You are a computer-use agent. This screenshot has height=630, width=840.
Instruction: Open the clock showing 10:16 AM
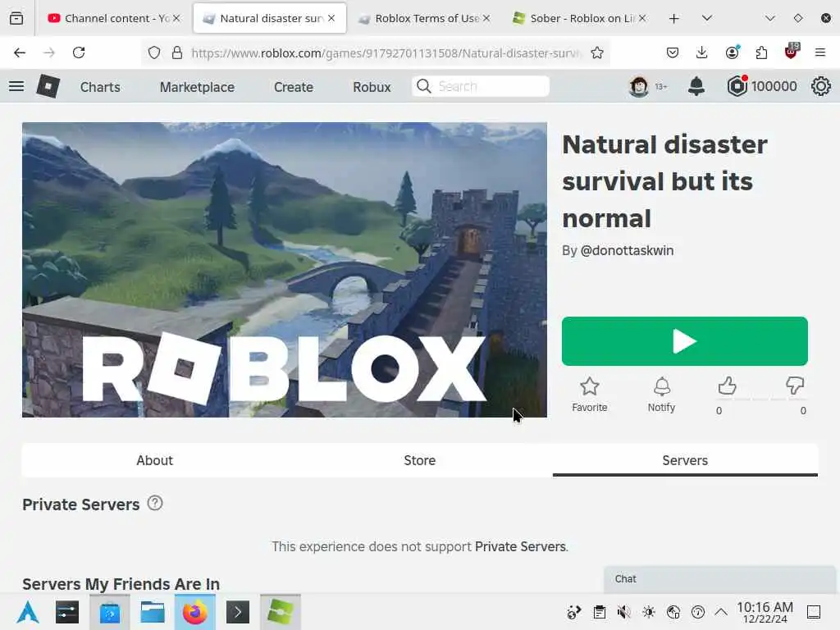[x=765, y=612]
